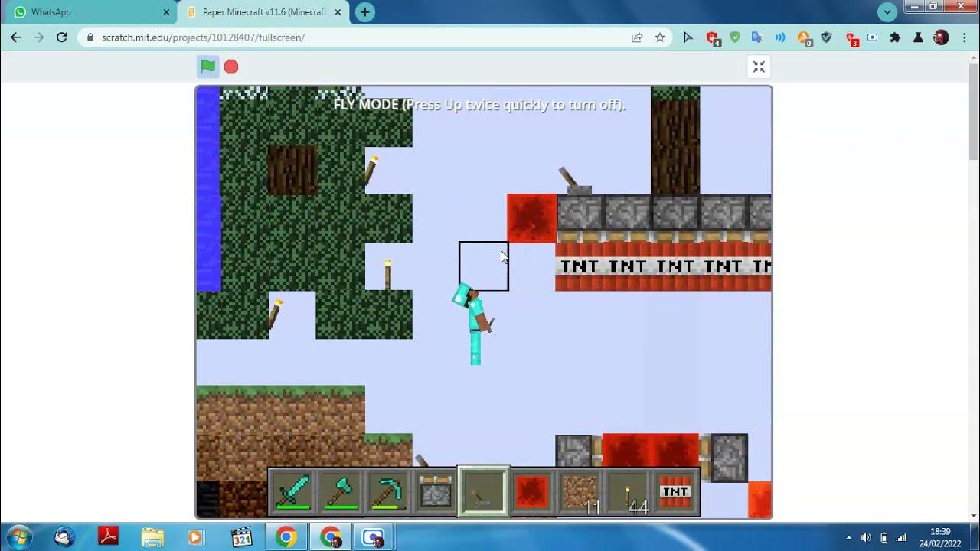Open the dark shield checkmark extension
The image size is (980, 551).
pos(826,37)
